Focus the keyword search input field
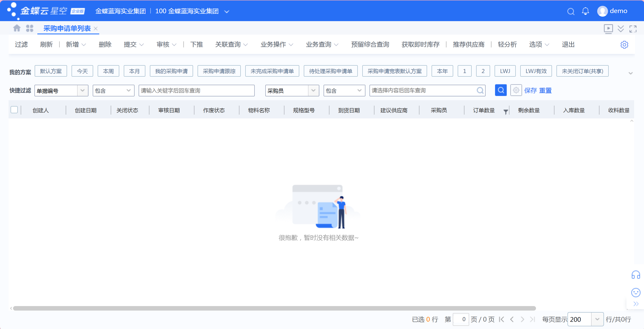The height and width of the screenshot is (329, 644). (x=196, y=90)
